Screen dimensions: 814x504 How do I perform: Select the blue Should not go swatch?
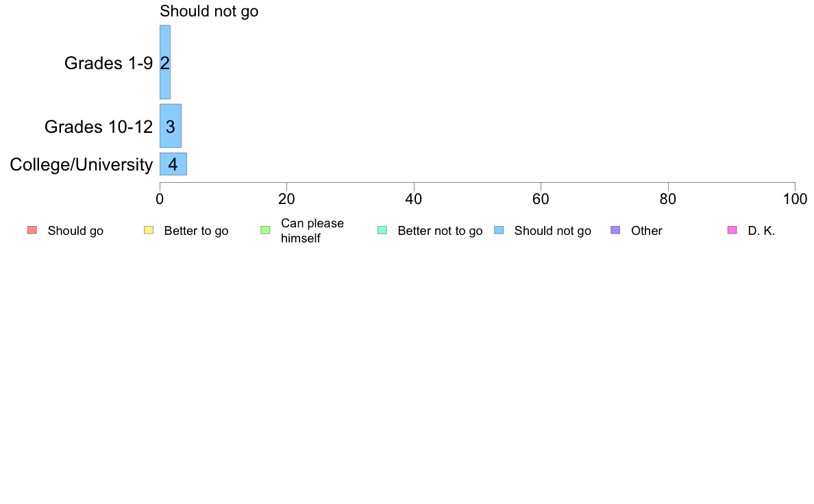[499, 230]
